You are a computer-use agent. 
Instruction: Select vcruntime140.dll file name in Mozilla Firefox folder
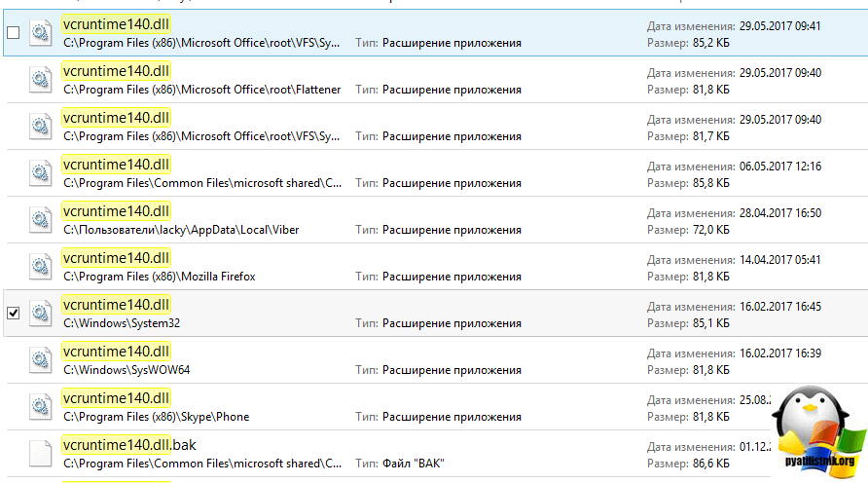click(116, 258)
